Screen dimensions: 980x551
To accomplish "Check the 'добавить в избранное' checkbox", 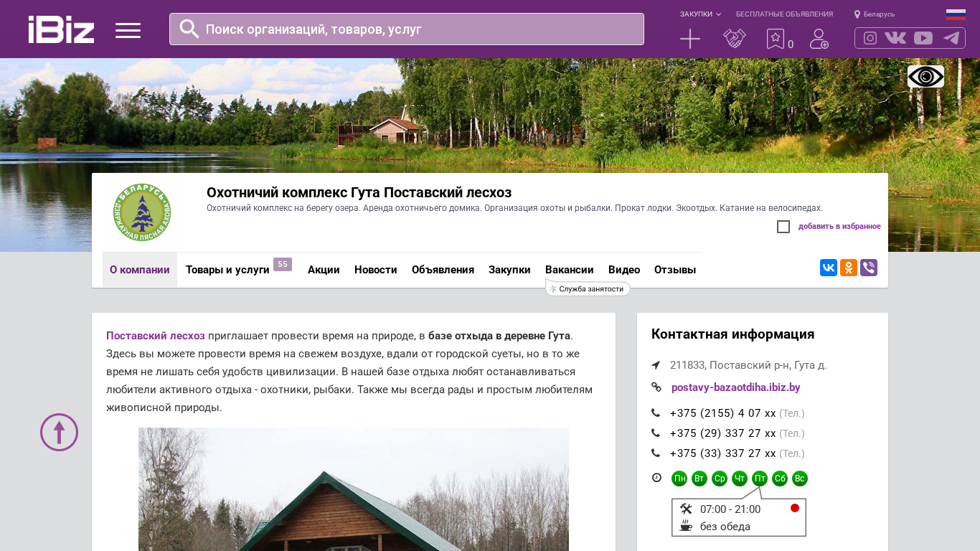I will point(783,227).
